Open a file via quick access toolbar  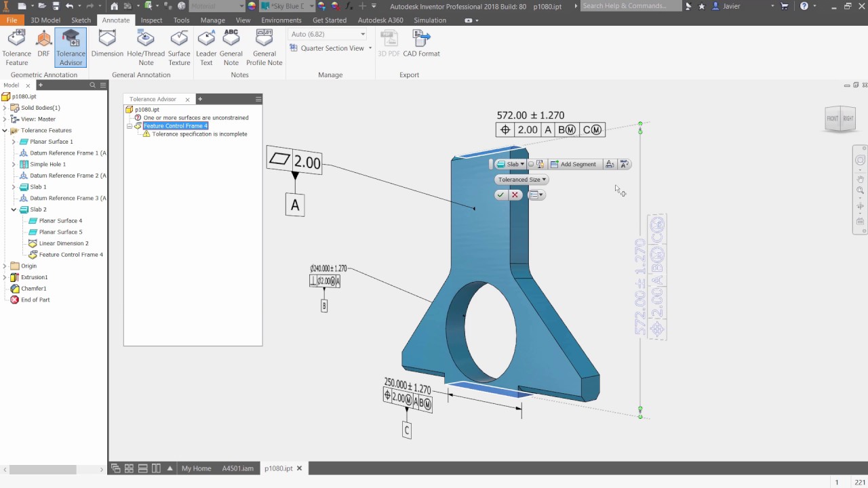click(x=42, y=6)
